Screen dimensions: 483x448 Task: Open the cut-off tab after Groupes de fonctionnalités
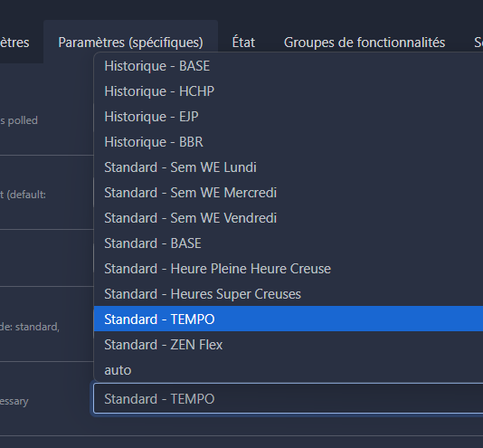[x=478, y=43]
